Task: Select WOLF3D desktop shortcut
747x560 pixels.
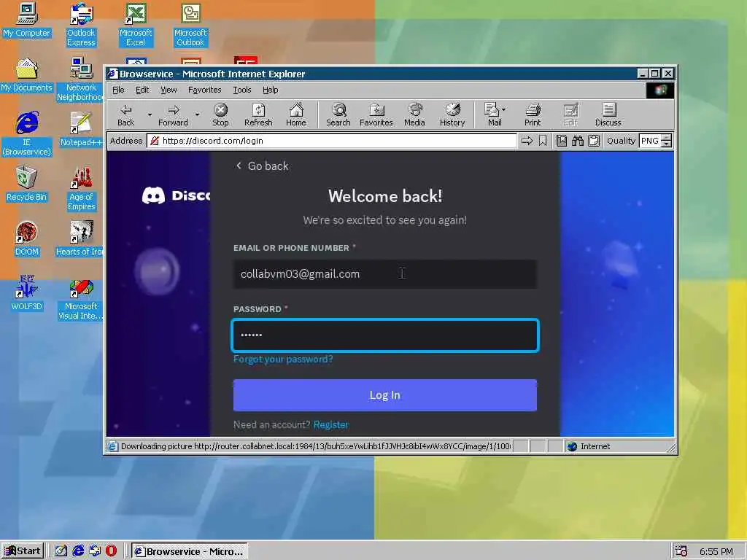Action: [27, 293]
